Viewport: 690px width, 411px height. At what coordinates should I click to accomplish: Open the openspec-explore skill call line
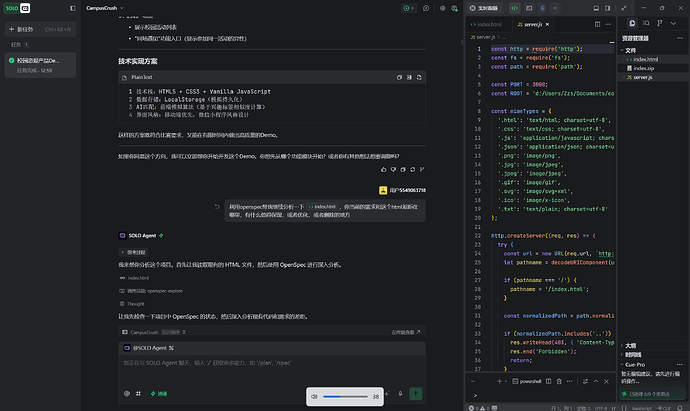[151, 291]
